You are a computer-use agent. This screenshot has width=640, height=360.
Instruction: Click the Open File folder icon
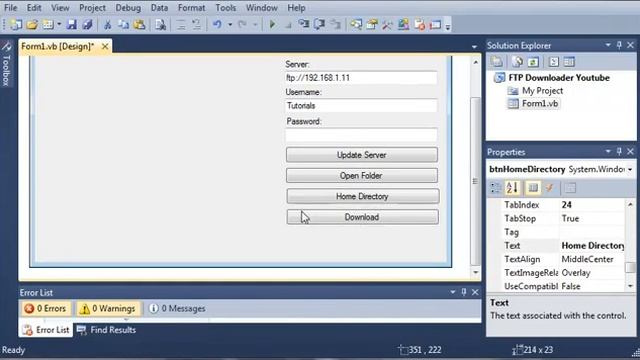pos(32,24)
